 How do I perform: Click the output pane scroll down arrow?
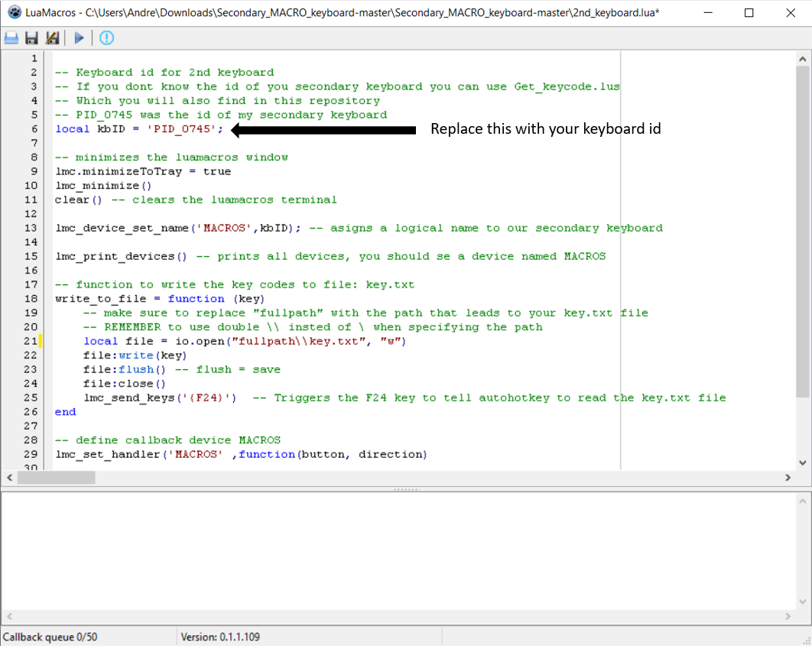point(803,602)
